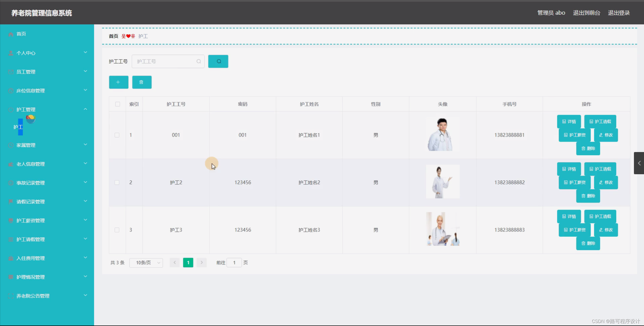The height and width of the screenshot is (326, 644).
Task: Collapse the 护工管理 section chevron
Action: pyautogui.click(x=85, y=109)
